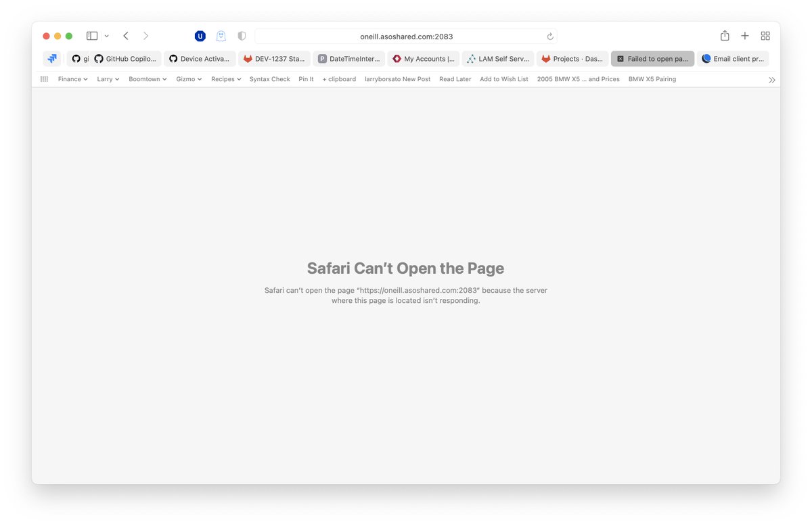Switch to the GitHub Copilot tab

[x=126, y=59]
